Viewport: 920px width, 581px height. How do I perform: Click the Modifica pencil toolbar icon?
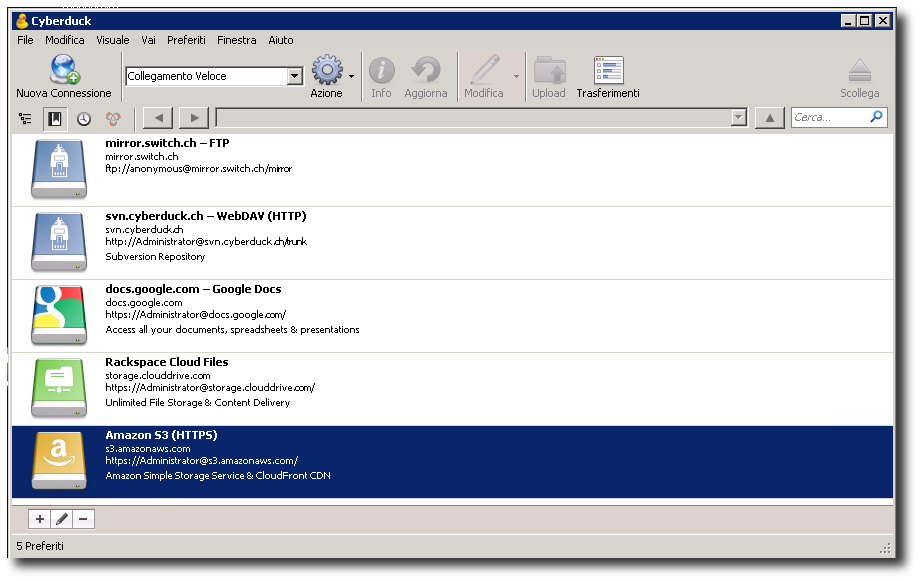(x=485, y=70)
